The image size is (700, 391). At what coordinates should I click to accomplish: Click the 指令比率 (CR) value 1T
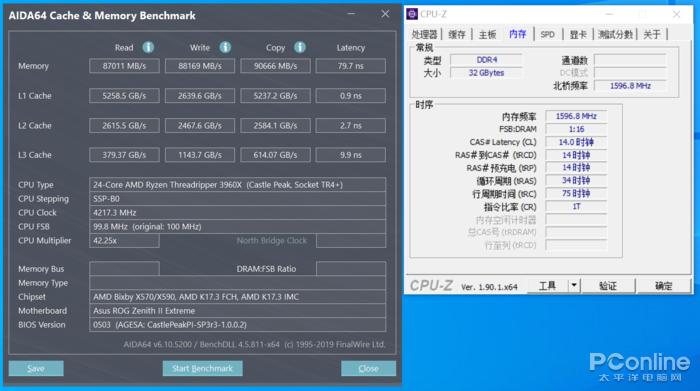click(576, 207)
